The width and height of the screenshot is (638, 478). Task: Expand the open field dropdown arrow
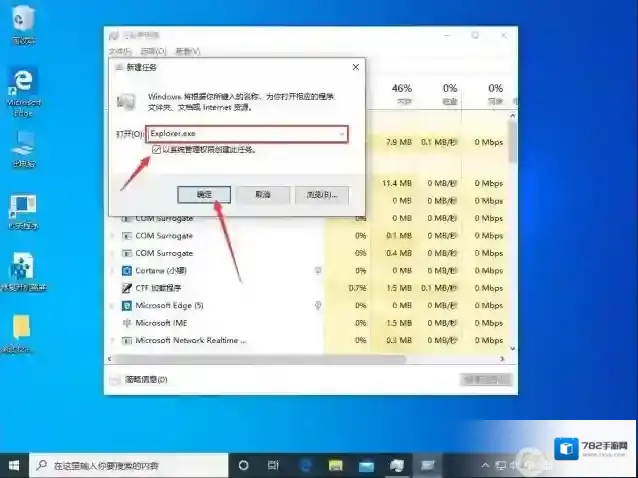tap(342, 134)
